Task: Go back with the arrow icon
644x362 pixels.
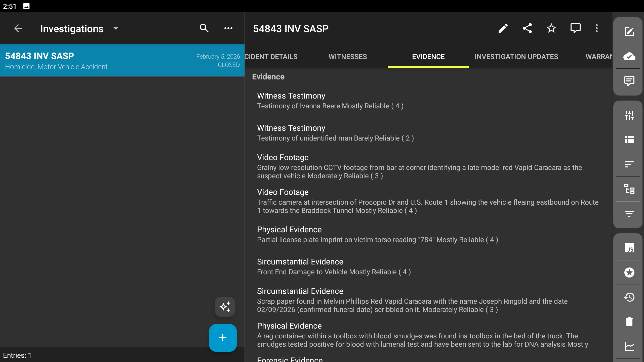Action: click(x=18, y=28)
